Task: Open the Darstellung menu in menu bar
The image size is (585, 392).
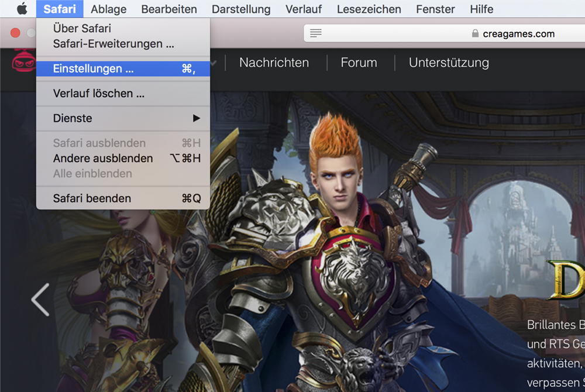Action: 241,9
